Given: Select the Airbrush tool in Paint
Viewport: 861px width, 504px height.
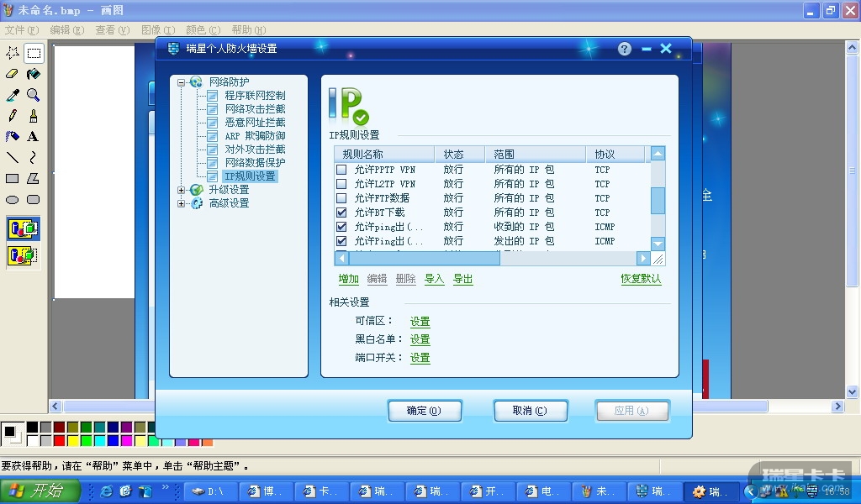Looking at the screenshot, I should pyautogui.click(x=13, y=137).
